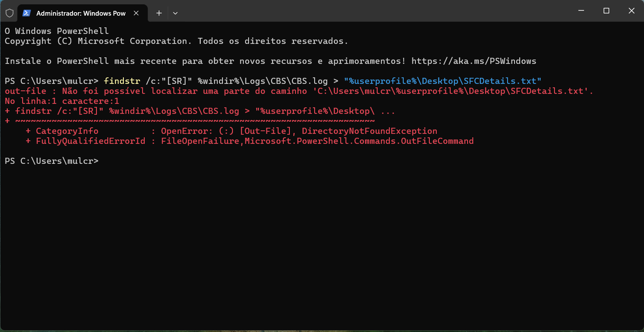The width and height of the screenshot is (644, 332).
Task: Open a new tab with the plus button
Action: point(159,13)
